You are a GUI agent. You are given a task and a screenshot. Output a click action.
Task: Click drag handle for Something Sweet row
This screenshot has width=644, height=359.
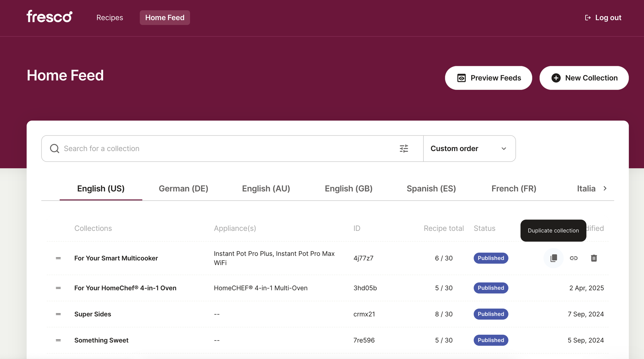click(x=58, y=340)
